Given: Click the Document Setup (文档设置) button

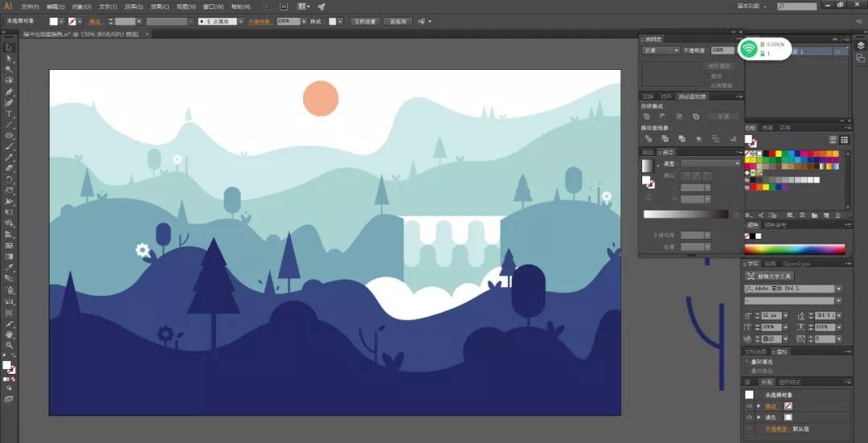Looking at the screenshot, I should coord(366,22).
